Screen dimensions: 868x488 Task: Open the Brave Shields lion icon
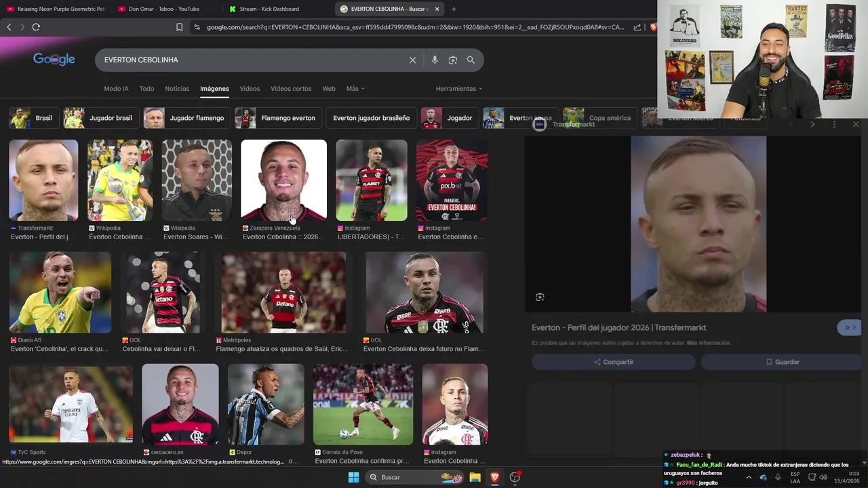point(653,27)
